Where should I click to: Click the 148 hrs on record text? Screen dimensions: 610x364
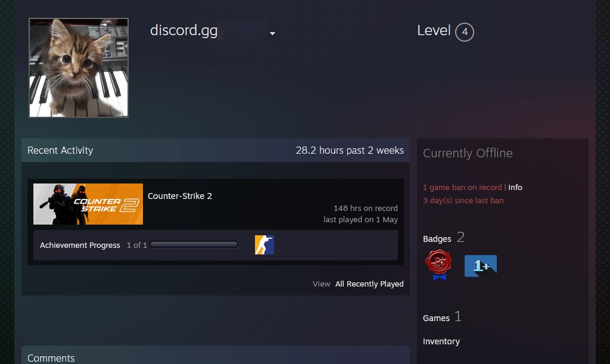(x=366, y=208)
